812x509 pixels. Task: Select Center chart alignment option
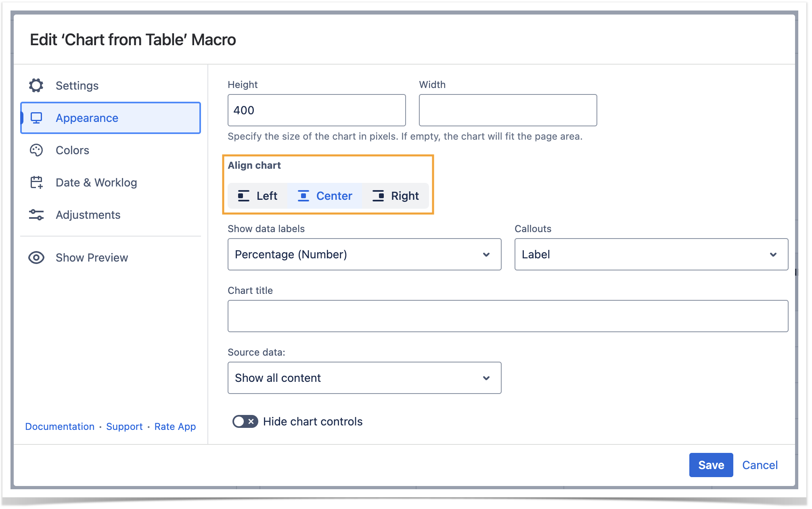325,196
